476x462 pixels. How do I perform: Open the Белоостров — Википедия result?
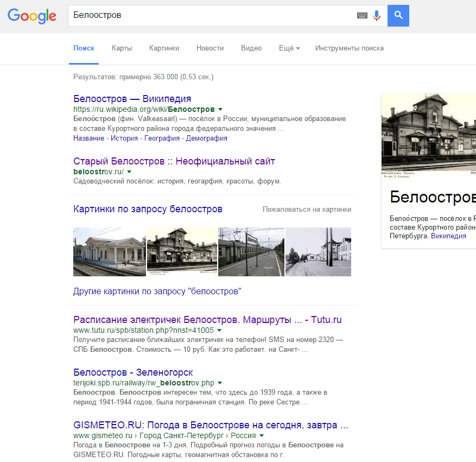pos(132,99)
